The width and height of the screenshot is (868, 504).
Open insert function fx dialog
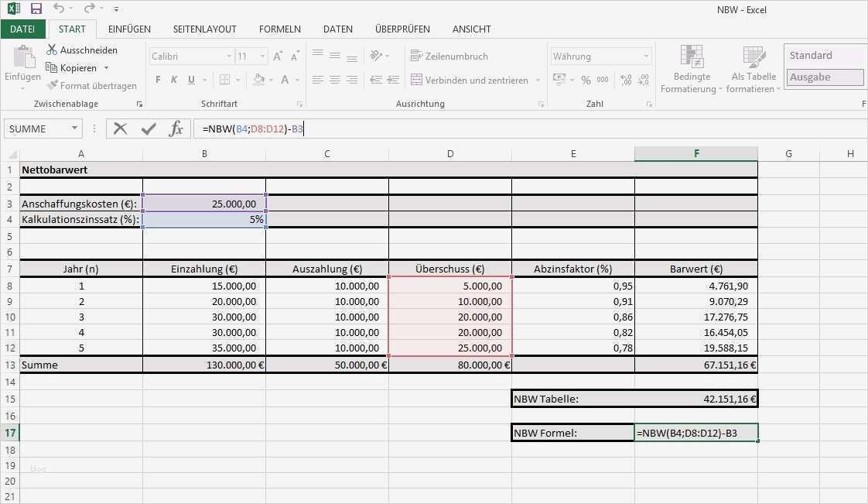176,129
